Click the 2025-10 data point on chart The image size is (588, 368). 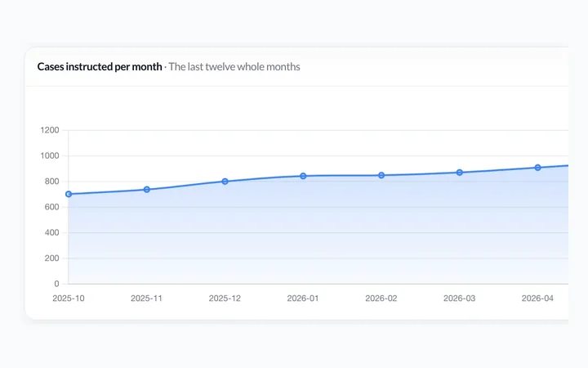69,194
